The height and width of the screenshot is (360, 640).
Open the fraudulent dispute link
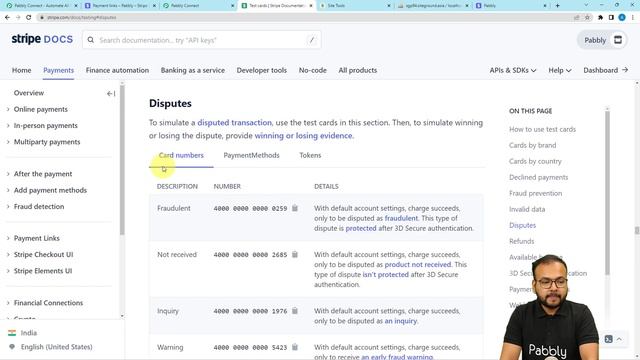click(401, 218)
